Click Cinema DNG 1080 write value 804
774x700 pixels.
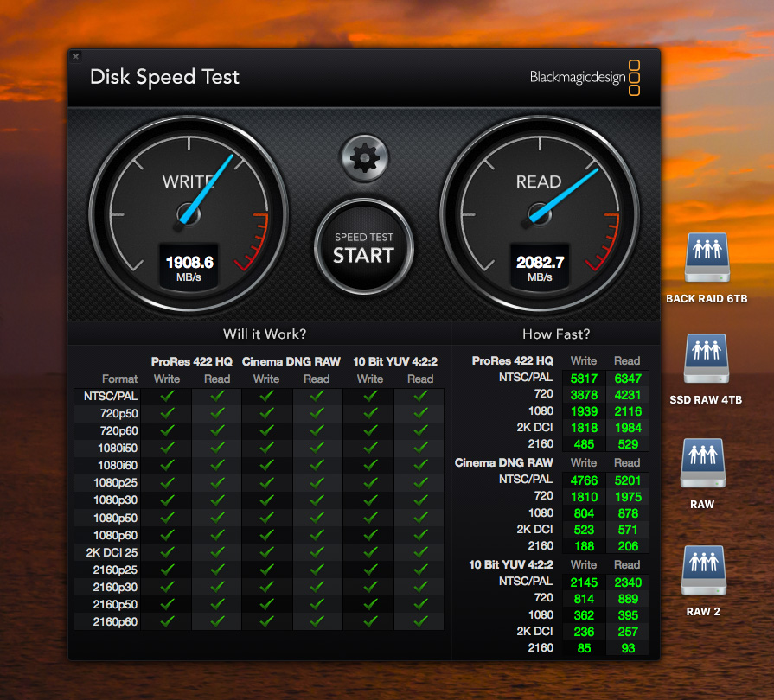(x=584, y=513)
